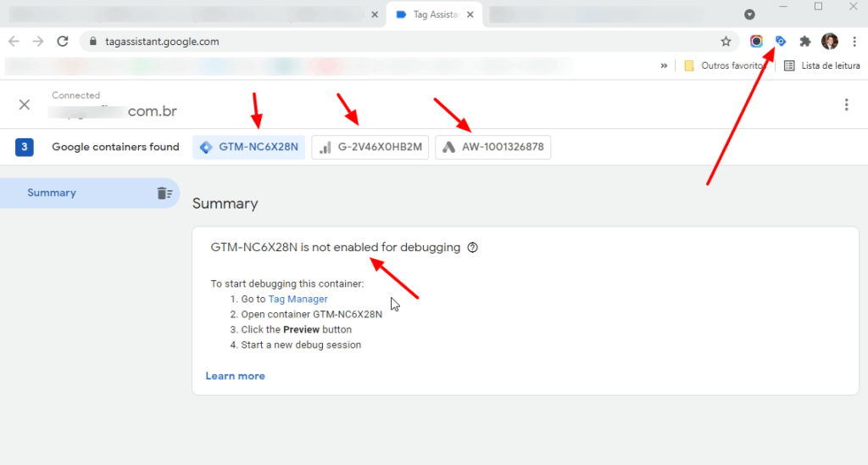Follow the Tag Manager link

point(298,300)
